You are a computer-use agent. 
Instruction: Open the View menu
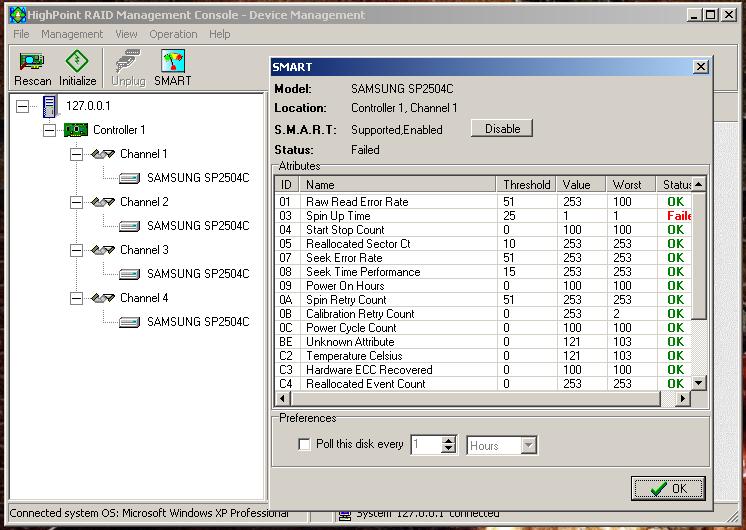(x=126, y=34)
